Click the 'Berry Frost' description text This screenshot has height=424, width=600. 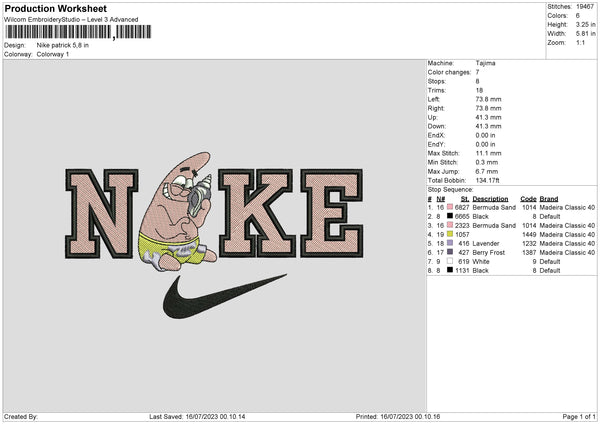coord(489,253)
